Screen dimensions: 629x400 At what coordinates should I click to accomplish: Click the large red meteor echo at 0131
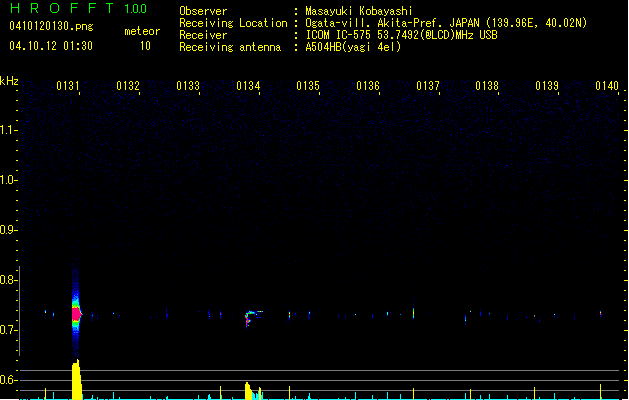point(76,314)
